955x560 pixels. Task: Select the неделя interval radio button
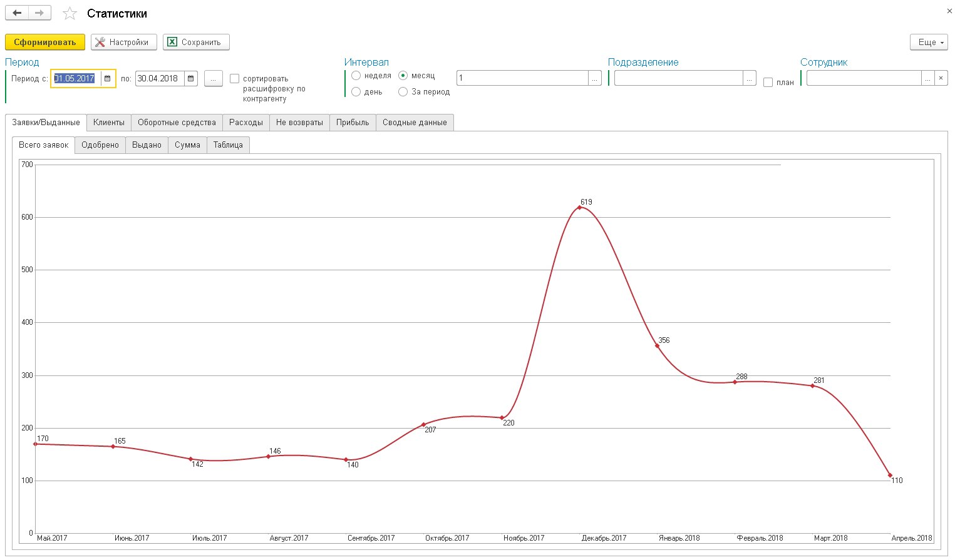(x=356, y=76)
